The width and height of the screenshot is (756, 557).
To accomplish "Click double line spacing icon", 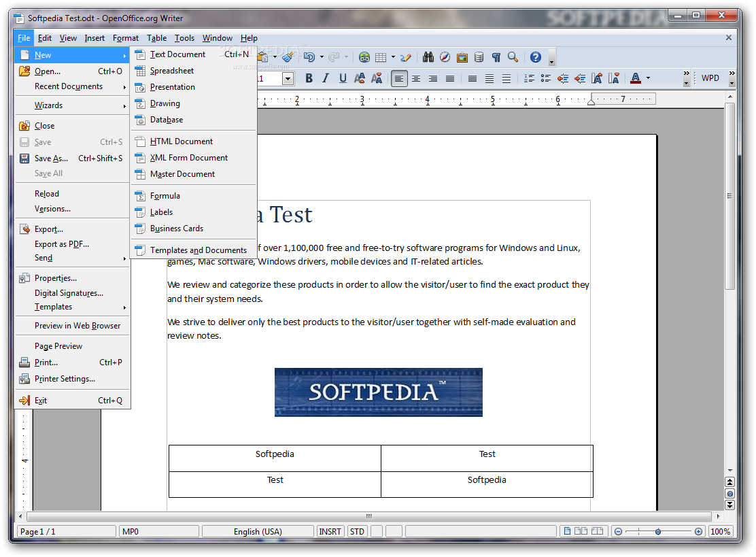I will (x=506, y=78).
